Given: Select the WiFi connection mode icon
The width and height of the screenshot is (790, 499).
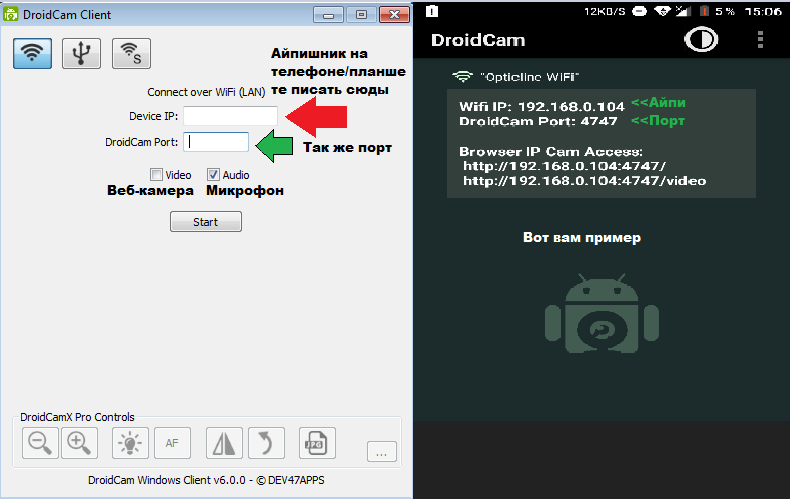Looking at the screenshot, I should point(32,53).
